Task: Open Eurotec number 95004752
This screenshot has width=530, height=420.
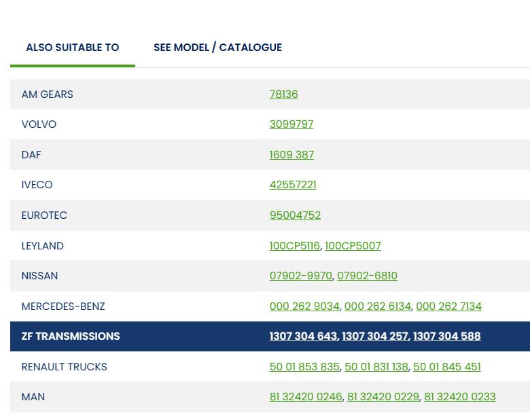Action: 295,215
